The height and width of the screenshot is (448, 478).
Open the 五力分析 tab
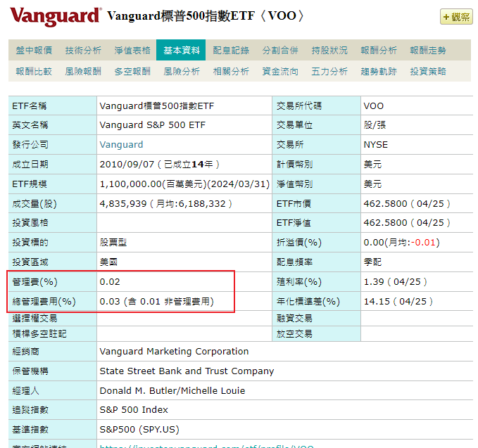click(x=329, y=72)
